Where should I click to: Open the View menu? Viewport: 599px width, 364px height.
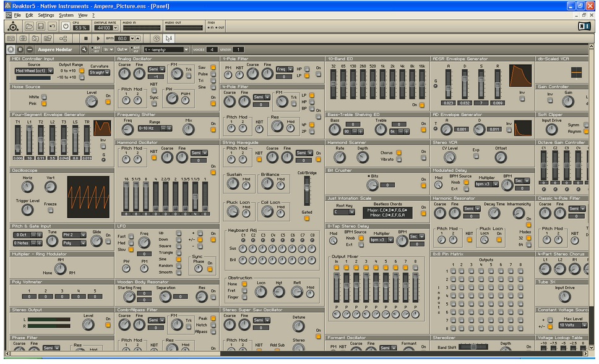tap(83, 15)
